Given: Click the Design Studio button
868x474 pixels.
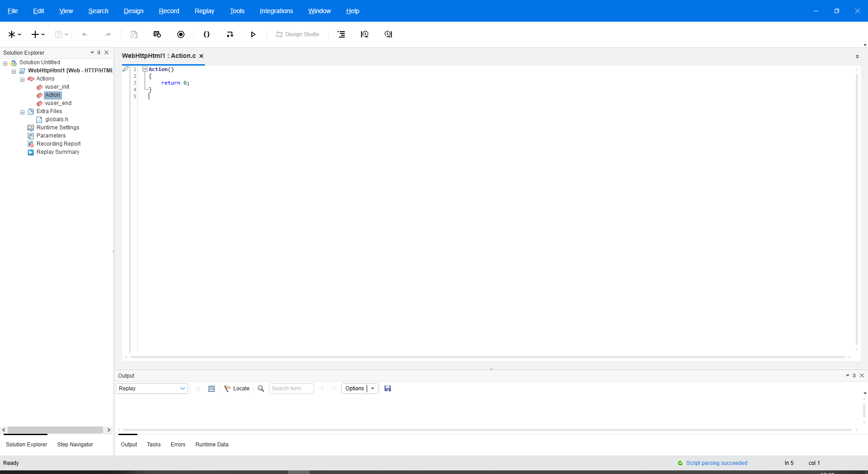Looking at the screenshot, I should (x=297, y=34).
